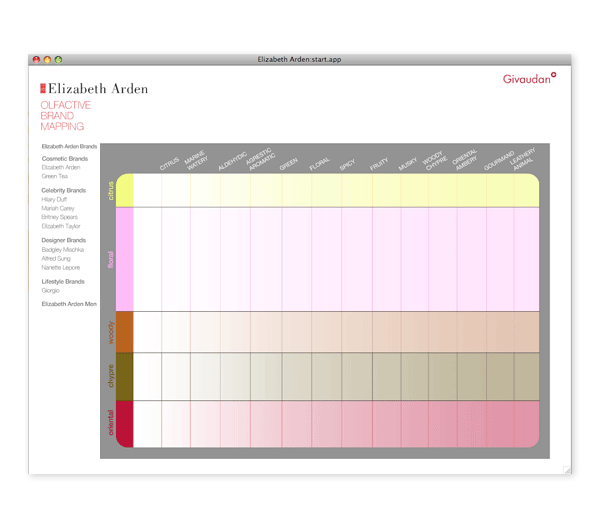Select the woody family orange swatch
Screen dimensions: 600x520
(124, 332)
